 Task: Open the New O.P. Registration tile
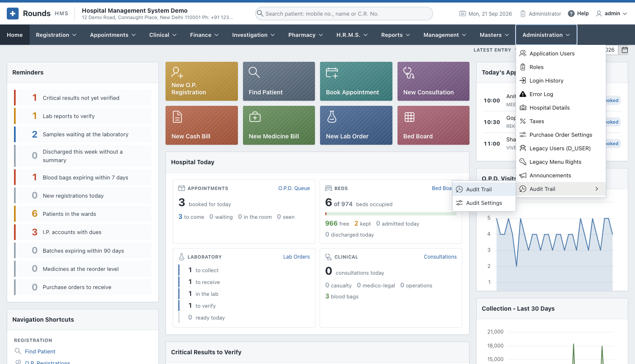click(x=202, y=81)
